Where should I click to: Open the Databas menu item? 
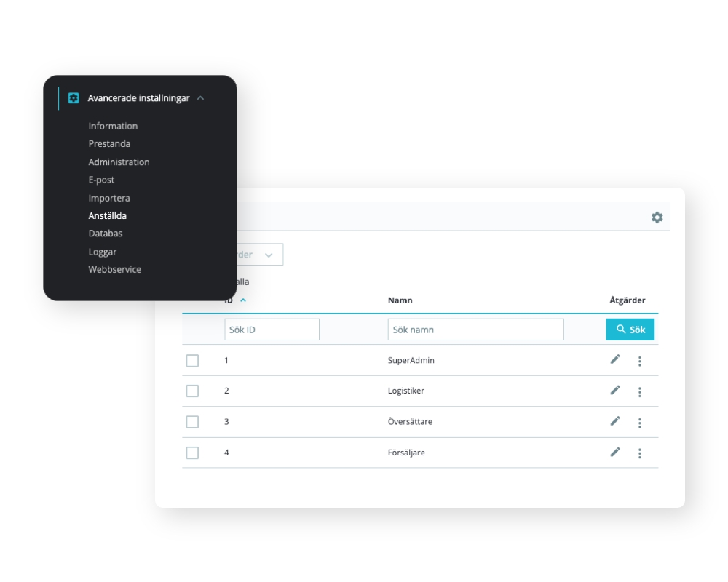click(x=106, y=234)
